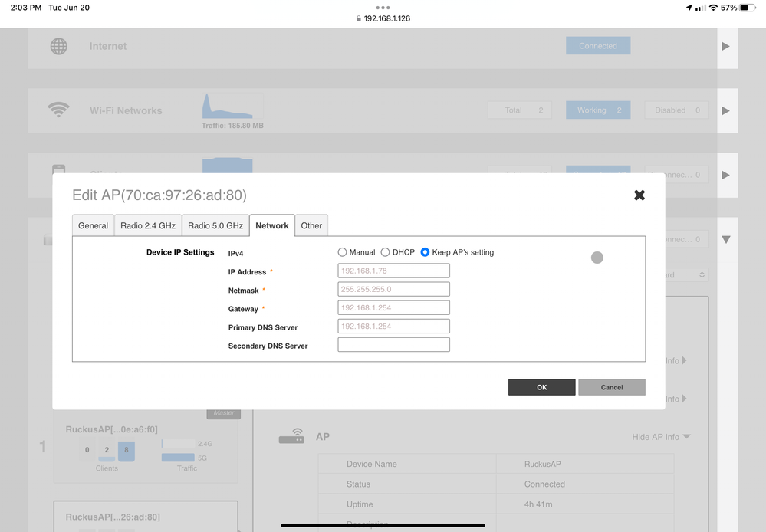Collapse the Hide AP Info arrow
Viewport: 766px width, 532px height.
point(686,437)
